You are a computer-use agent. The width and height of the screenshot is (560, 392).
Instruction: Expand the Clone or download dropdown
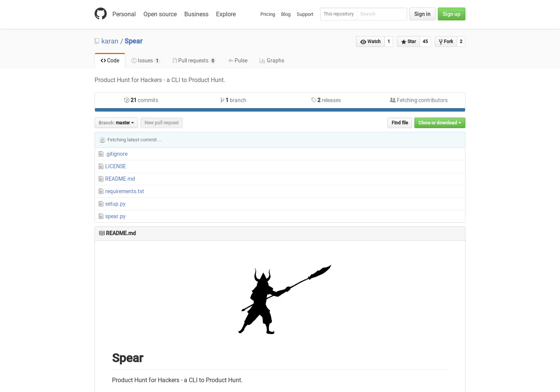pyautogui.click(x=440, y=123)
